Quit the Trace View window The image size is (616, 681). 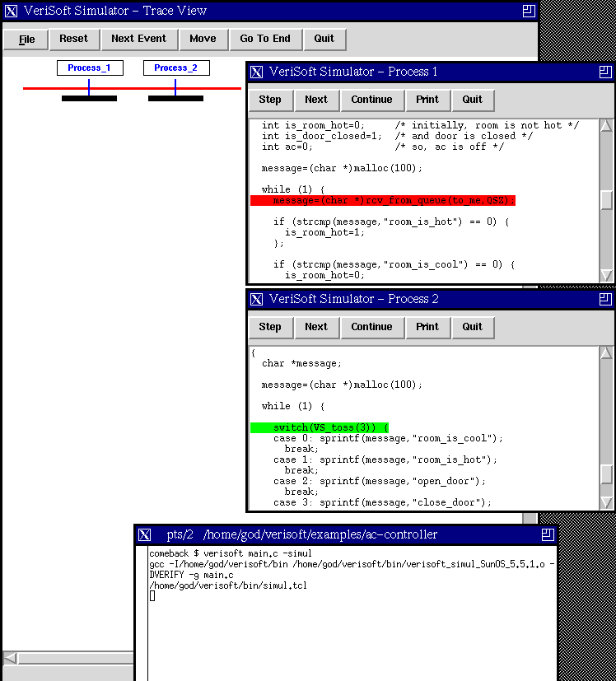click(x=324, y=39)
